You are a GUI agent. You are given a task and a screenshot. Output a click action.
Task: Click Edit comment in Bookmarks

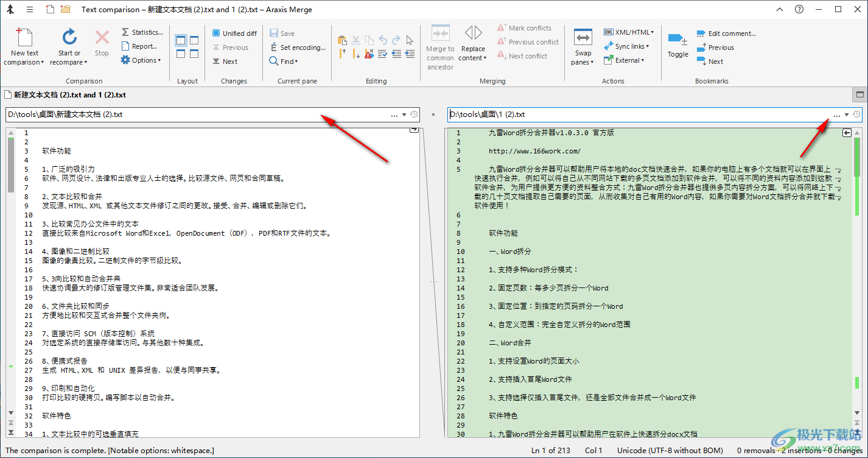[x=726, y=33]
